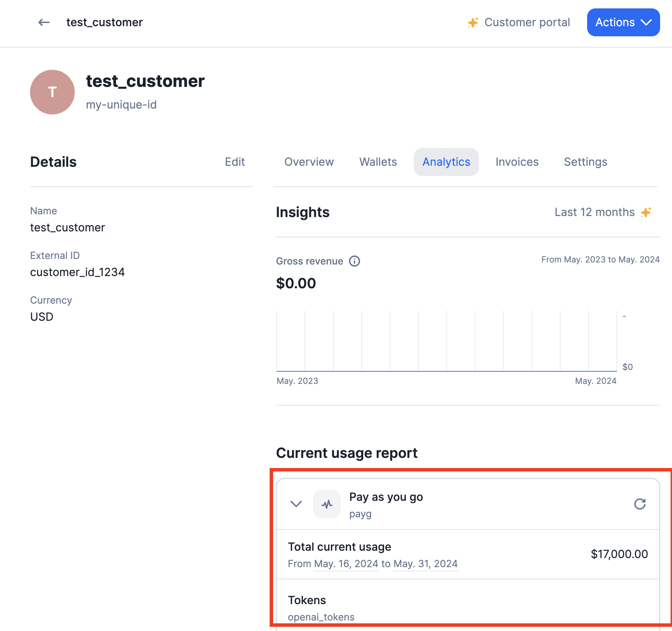The height and width of the screenshot is (631, 672).
Task: Go to the Settings tab
Action: (x=585, y=162)
